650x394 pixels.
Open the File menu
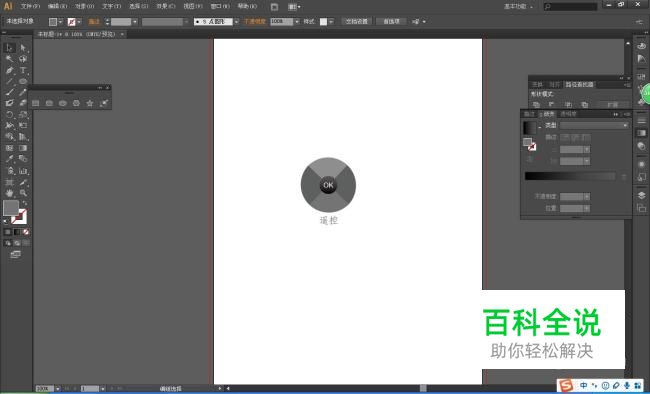(x=30, y=6)
